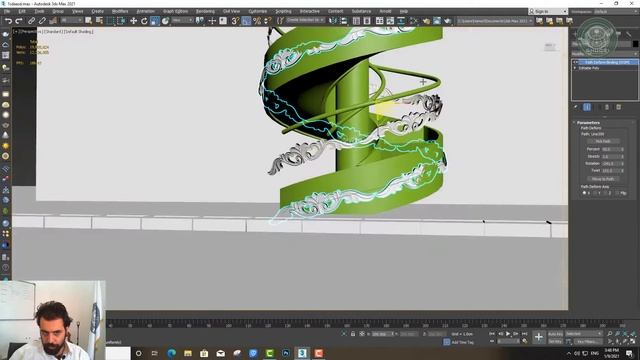The width and height of the screenshot is (640, 360).
Task: Click the Rotation value field
Action: pyautogui.click(x=611, y=163)
